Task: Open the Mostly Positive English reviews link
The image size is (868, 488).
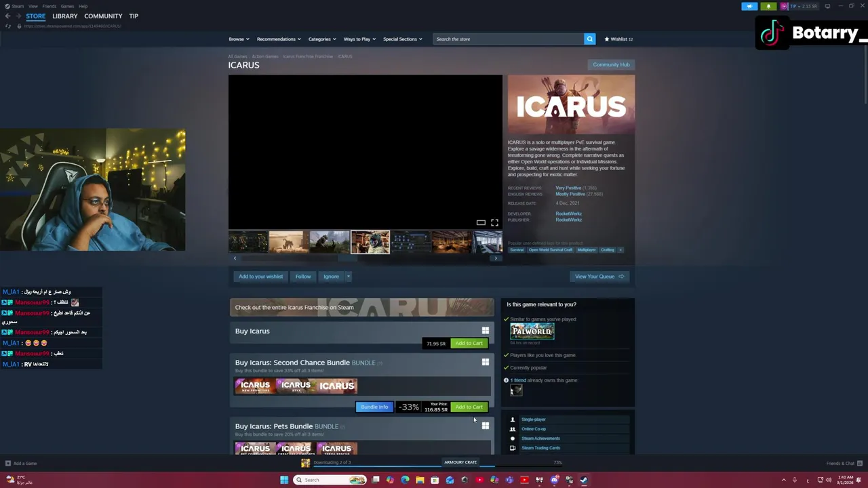Action: 570,194
